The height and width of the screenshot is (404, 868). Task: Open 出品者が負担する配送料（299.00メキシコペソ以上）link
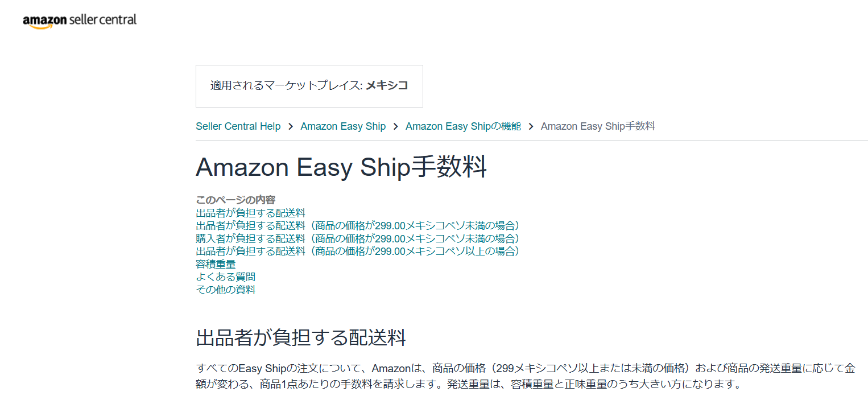click(357, 250)
